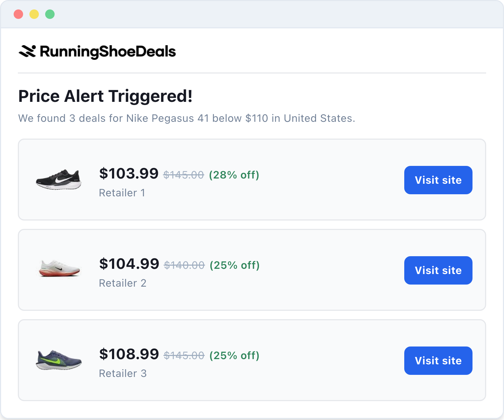Select the $103.99 price text
Image resolution: width=504 pixels, height=420 pixels.
tap(129, 174)
